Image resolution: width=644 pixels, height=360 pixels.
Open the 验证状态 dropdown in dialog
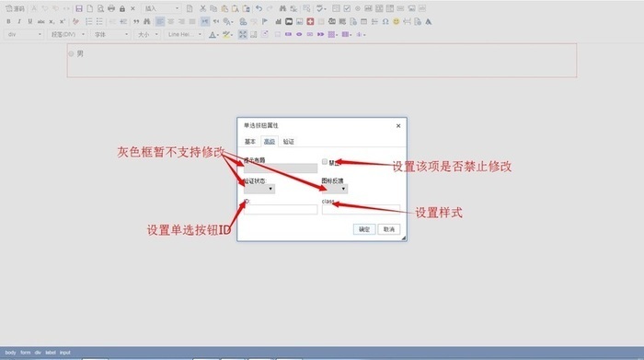click(259, 189)
